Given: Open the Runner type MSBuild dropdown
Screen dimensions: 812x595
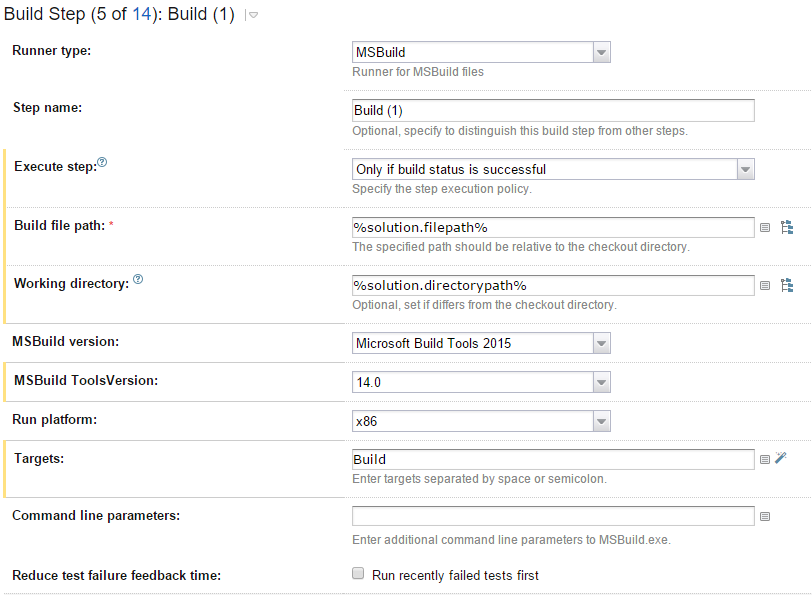Looking at the screenshot, I should click(481, 52).
